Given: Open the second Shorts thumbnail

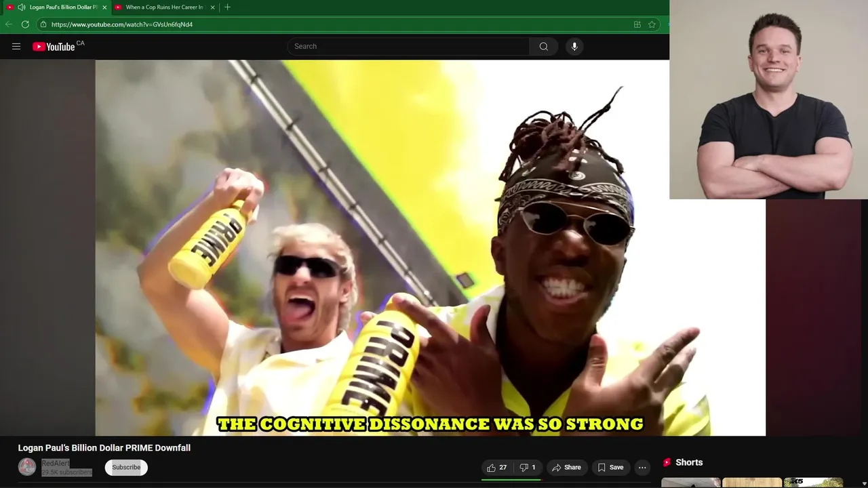Looking at the screenshot, I should (x=752, y=483).
